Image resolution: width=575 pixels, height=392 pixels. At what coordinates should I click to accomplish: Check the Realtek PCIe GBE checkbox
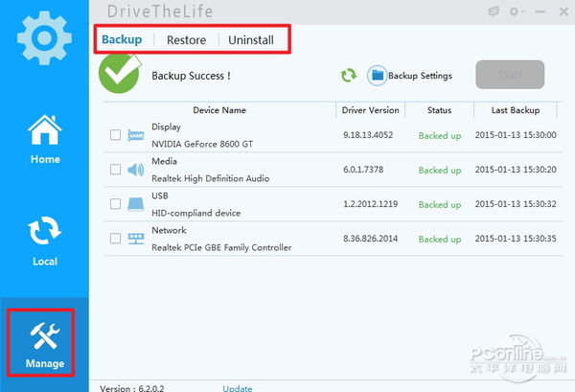(x=116, y=239)
